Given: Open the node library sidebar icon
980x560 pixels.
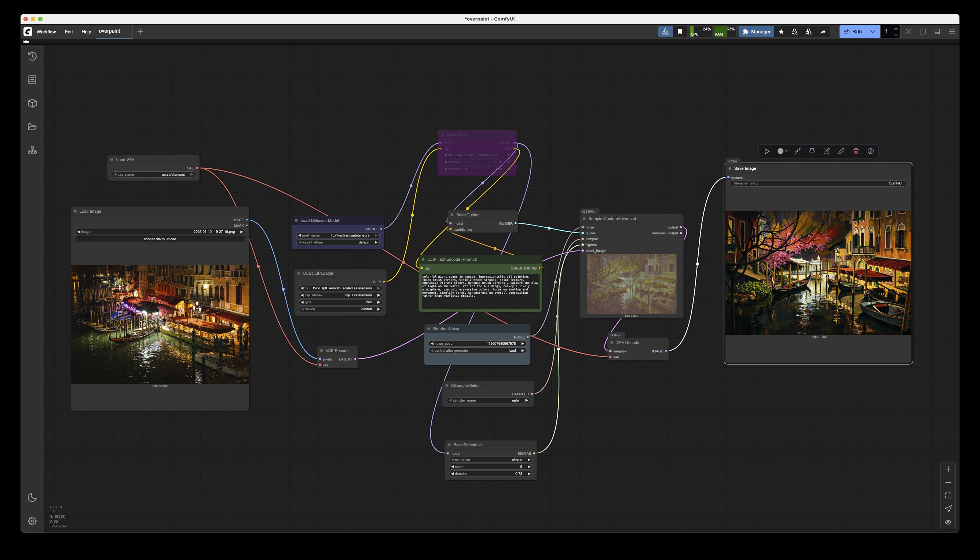Looking at the screenshot, I should point(32,80).
